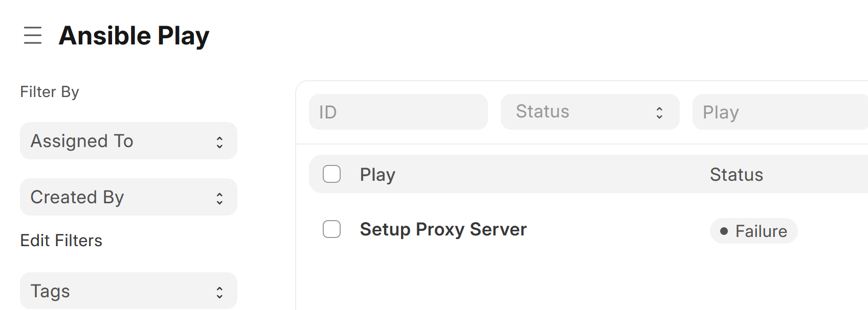868x310 pixels.
Task: Click the Status column header
Action: coord(737,175)
